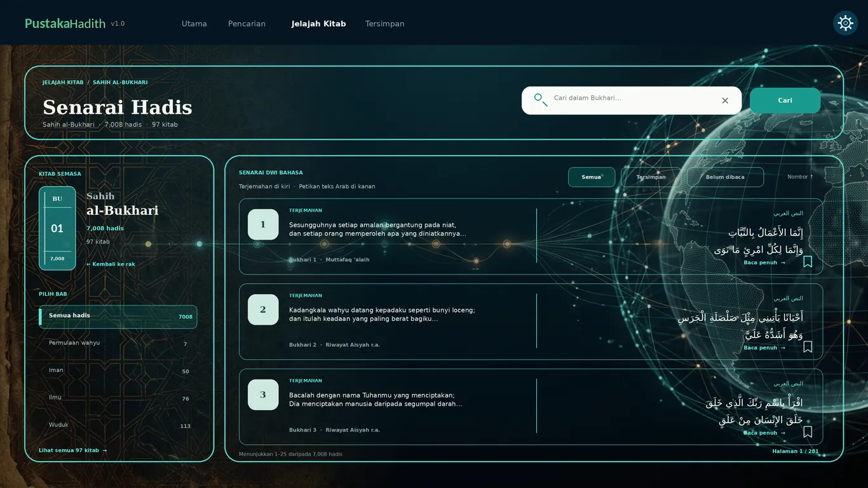The width and height of the screenshot is (868, 488).
Task: Go to the Utama page
Action: (194, 24)
